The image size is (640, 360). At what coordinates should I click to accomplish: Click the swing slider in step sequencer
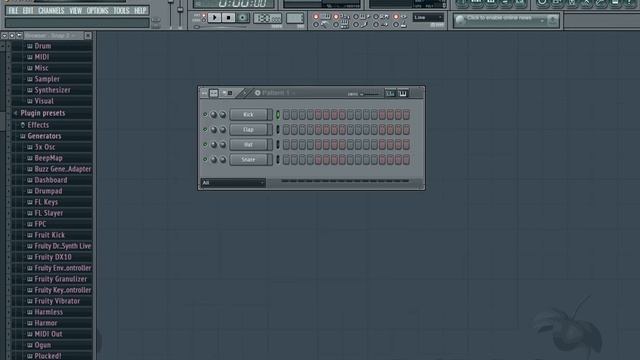(369, 94)
